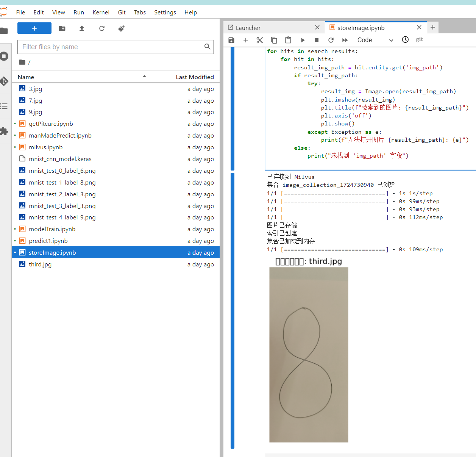Click the new folder icon

click(x=62, y=28)
